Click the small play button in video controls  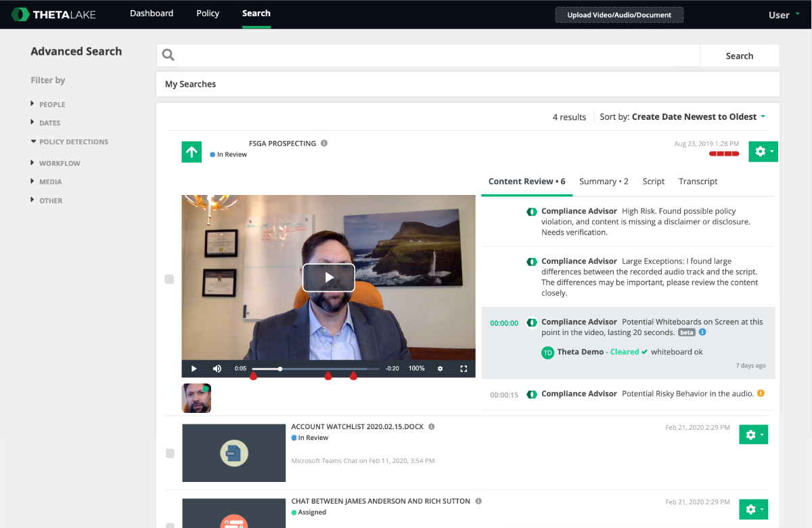[194, 369]
